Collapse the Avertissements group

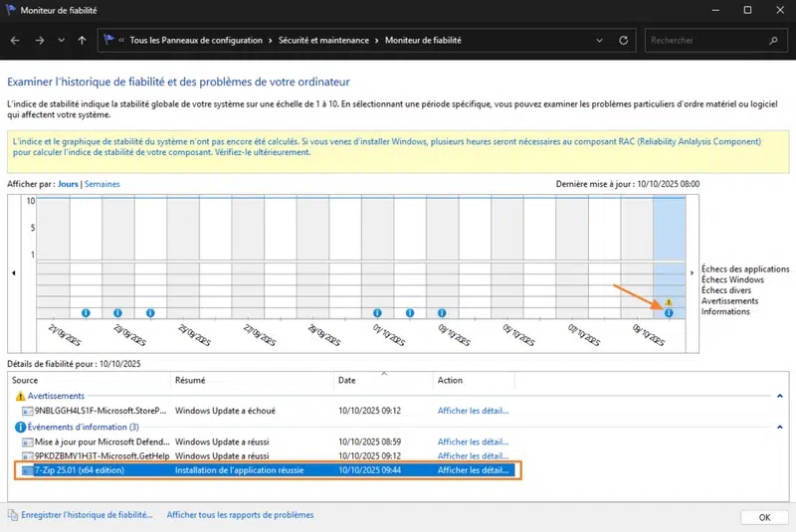(x=780, y=396)
